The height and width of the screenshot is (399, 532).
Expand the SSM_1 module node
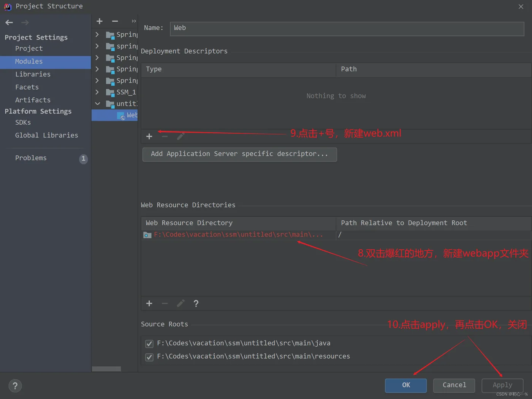97,92
